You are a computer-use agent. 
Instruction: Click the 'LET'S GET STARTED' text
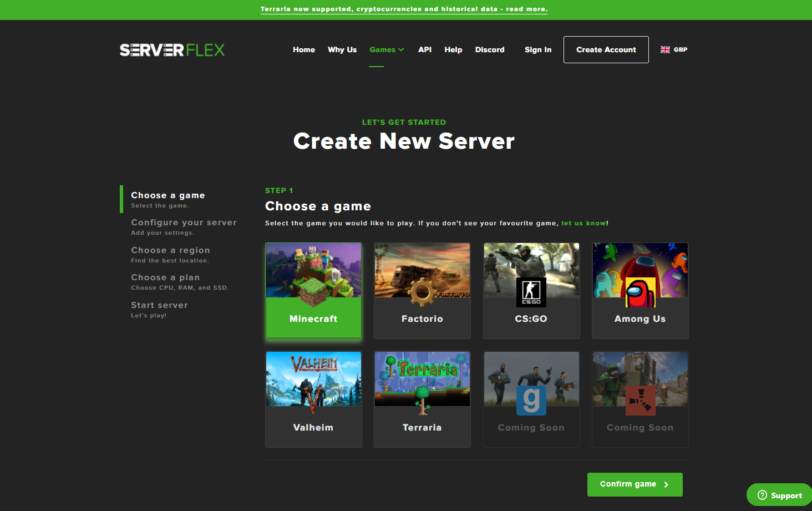[x=404, y=122]
